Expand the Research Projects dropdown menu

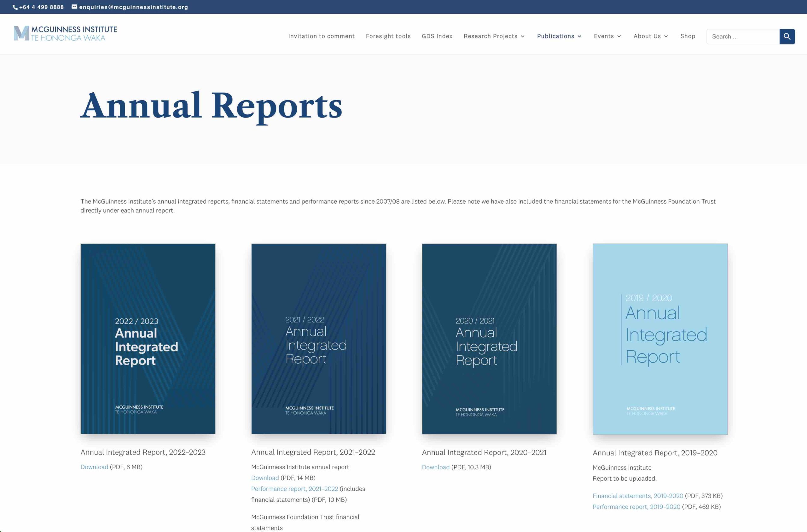(494, 36)
